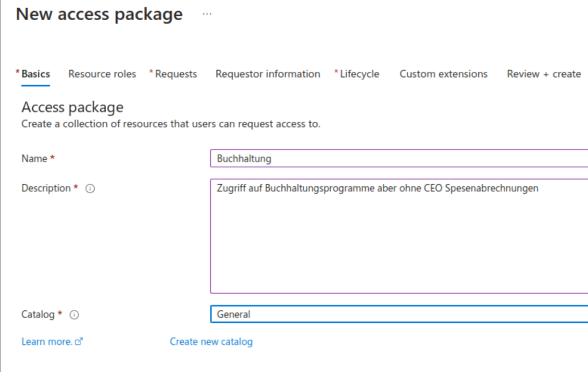Go to the Requestor information tab
588x372 pixels.
(x=268, y=74)
